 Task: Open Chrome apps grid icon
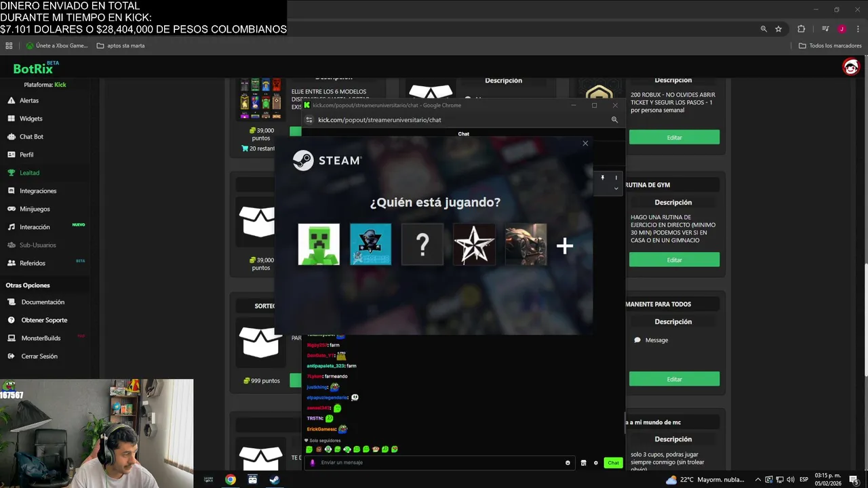pyautogui.click(x=9, y=46)
